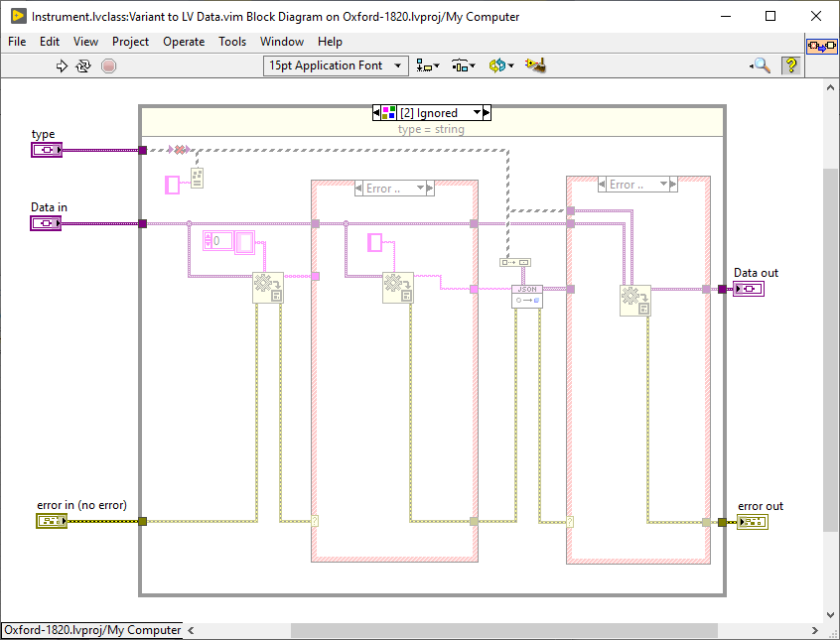This screenshot has width=840, height=640.
Task: Click the Abort Execution stop icon
Action: coord(107,65)
